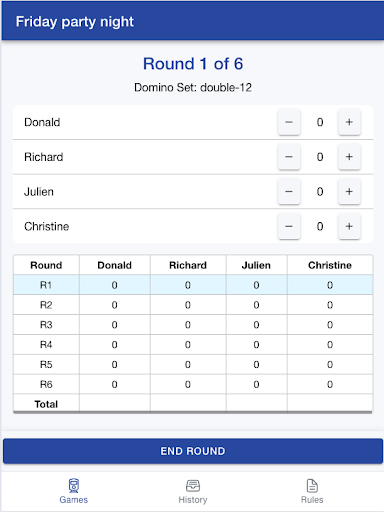Open the Rules tab document icon

click(312, 486)
